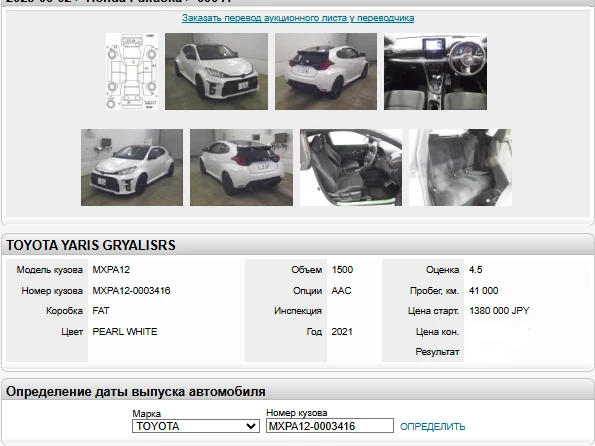The width and height of the screenshot is (595, 446).
Task: View the front-left white Yaris photo
Action: click(132, 167)
